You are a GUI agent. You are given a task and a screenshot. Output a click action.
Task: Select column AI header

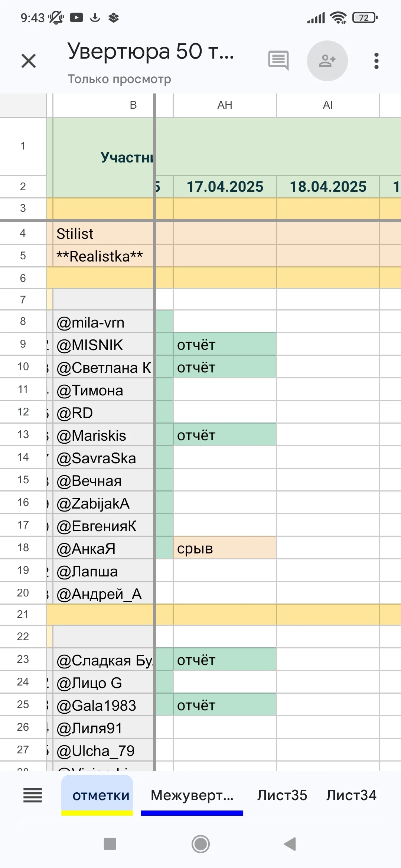point(328,105)
